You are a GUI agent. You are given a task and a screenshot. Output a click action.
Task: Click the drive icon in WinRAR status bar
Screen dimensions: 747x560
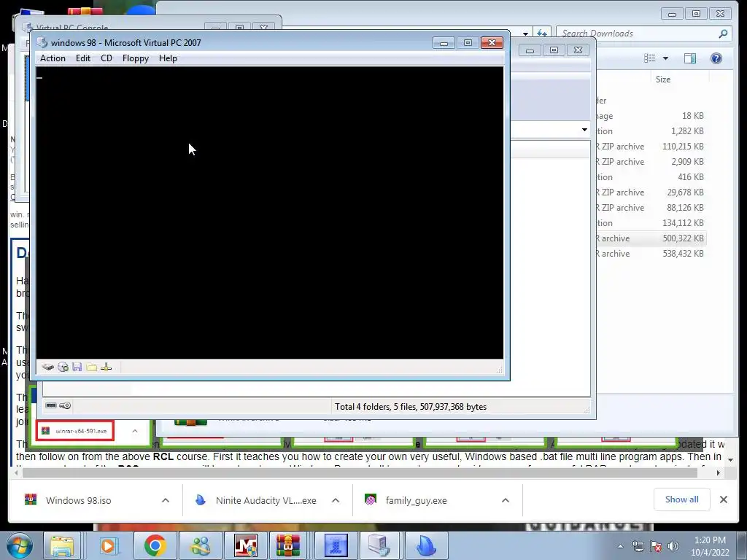coord(51,405)
